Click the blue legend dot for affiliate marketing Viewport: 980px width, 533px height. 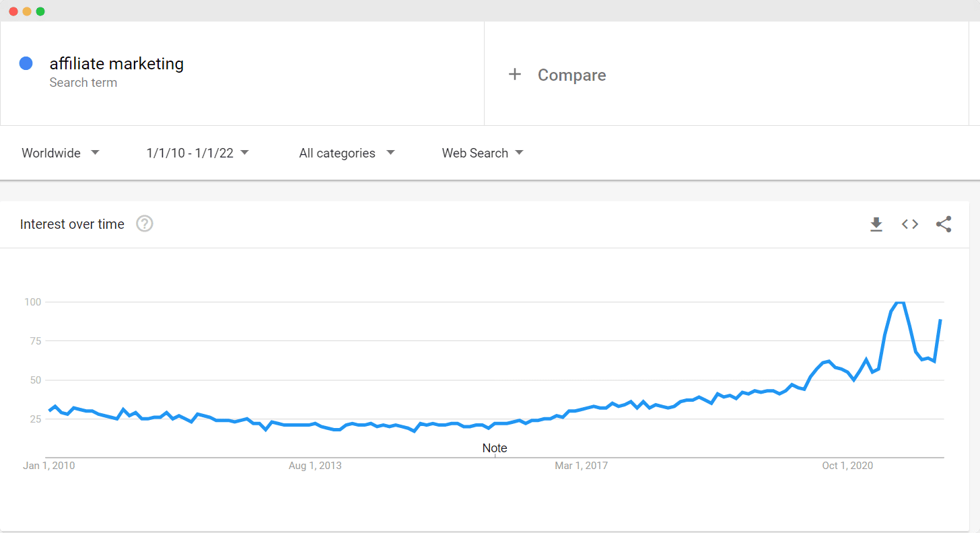(26, 63)
